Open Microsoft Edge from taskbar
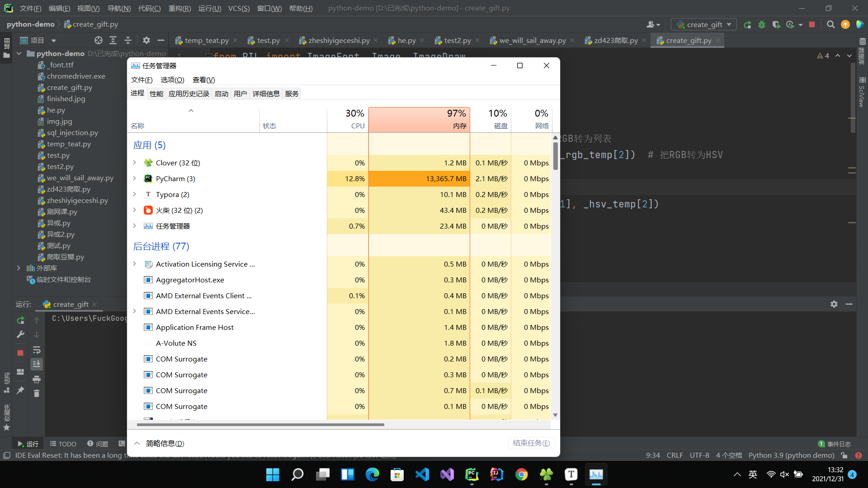This screenshot has width=868, height=488. point(372,474)
